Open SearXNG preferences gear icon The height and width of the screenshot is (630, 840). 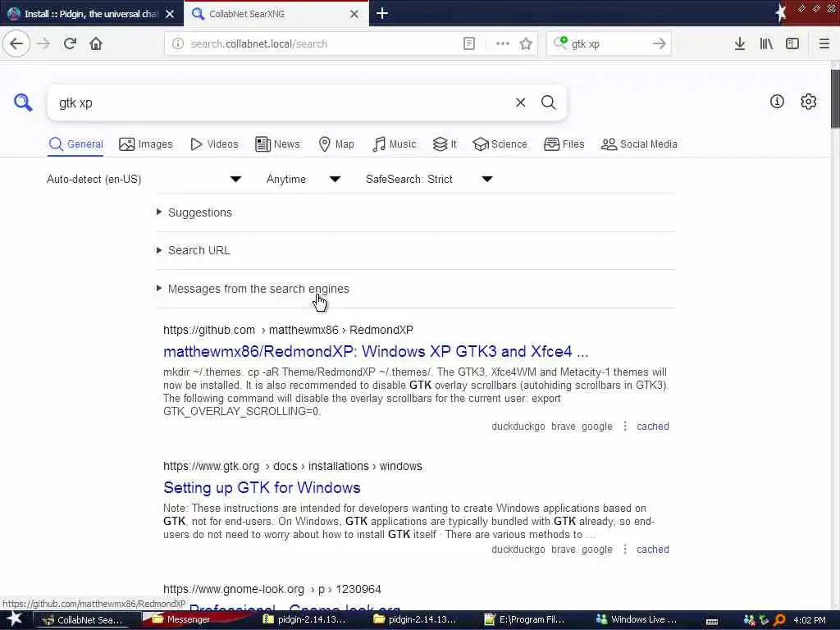(808, 101)
